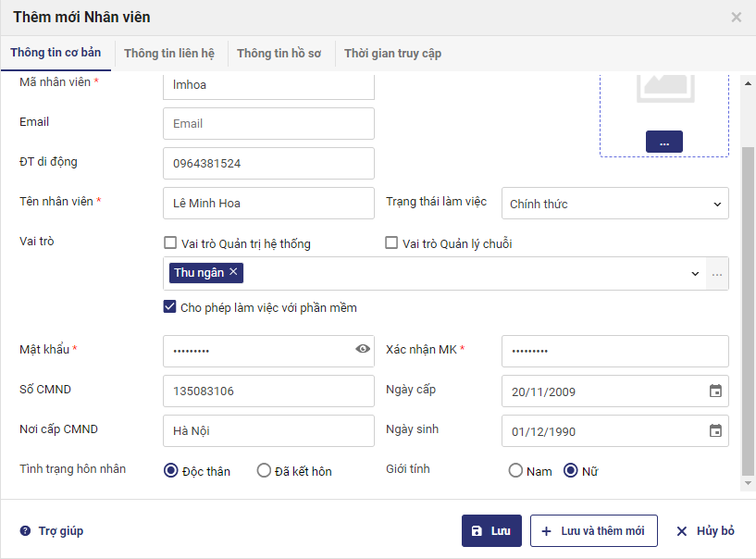Image resolution: width=756 pixels, height=559 pixels.
Task: Close the Thêm mới Nhân viên dialog
Action: (x=737, y=17)
